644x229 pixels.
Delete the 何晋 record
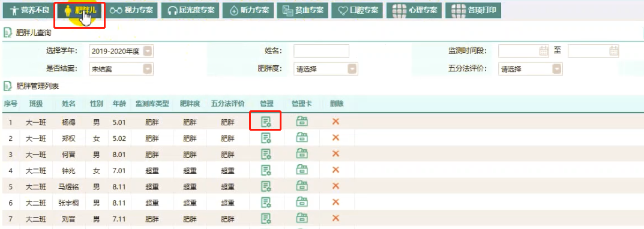(x=336, y=153)
